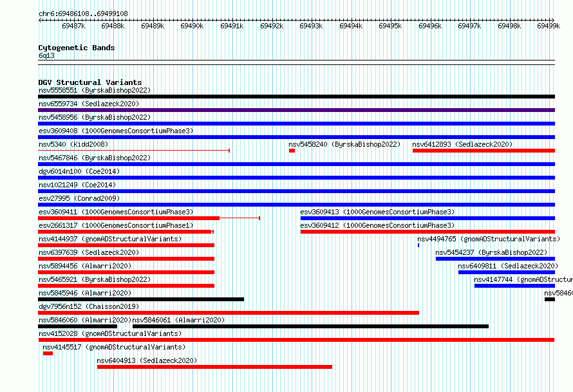
Task: Click the nsv6412893 (Sedlazeck2020) label
Action: click(462, 144)
